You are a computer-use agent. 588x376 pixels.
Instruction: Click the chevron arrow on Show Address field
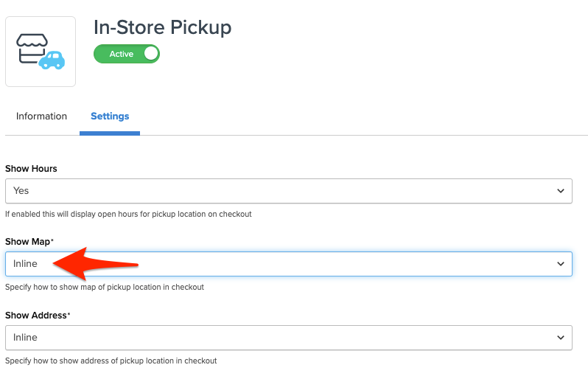pos(561,337)
